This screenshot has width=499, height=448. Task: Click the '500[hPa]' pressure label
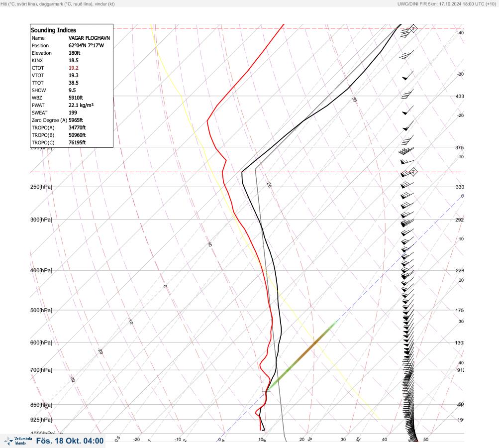coord(41,310)
